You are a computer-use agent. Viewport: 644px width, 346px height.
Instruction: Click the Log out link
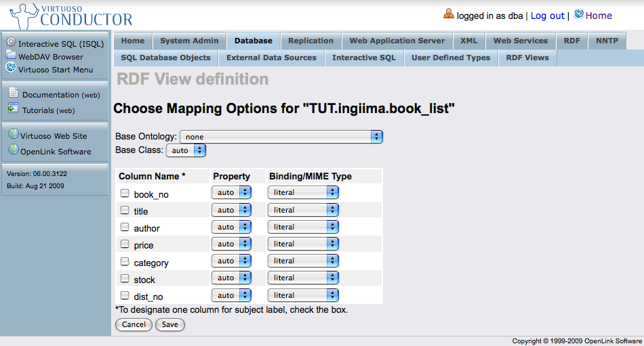547,16
